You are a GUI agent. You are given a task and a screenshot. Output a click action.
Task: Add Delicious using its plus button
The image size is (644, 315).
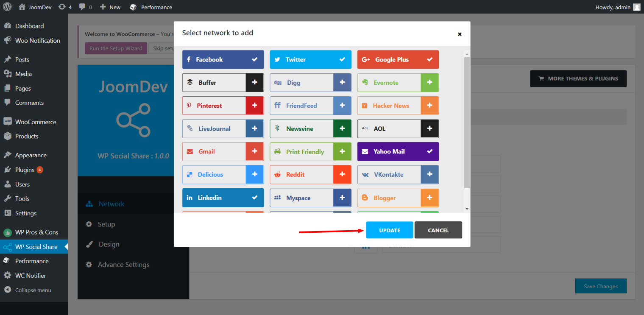pos(254,174)
